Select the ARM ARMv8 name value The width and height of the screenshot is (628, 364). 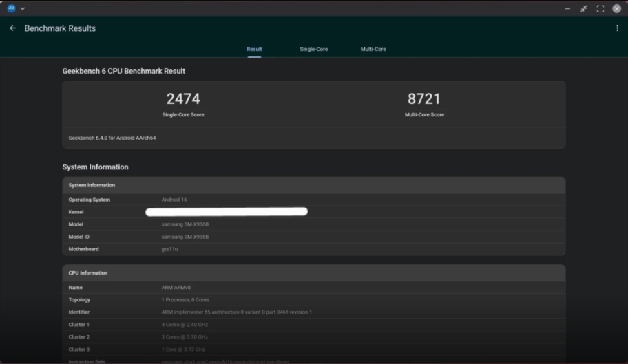(176, 287)
